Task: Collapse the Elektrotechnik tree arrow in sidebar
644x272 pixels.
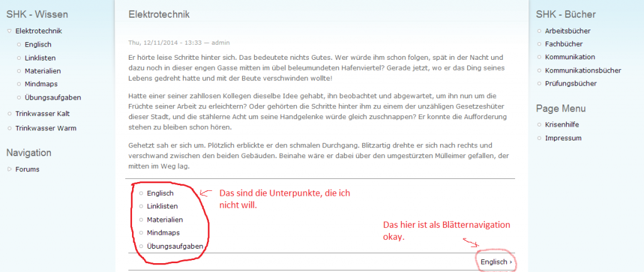Action: point(9,31)
